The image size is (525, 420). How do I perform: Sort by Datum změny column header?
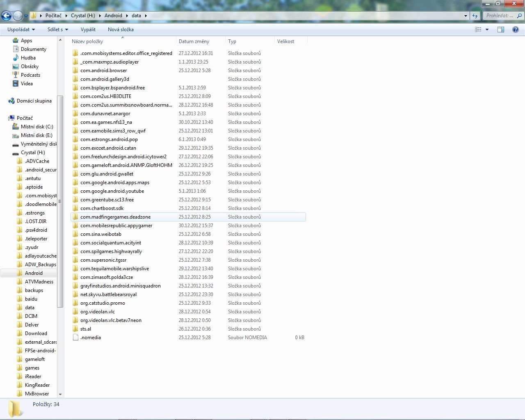pyautogui.click(x=194, y=41)
